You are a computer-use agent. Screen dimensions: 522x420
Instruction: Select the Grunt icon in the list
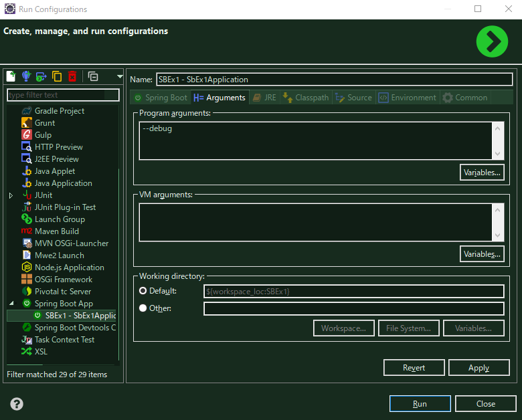[27, 123]
